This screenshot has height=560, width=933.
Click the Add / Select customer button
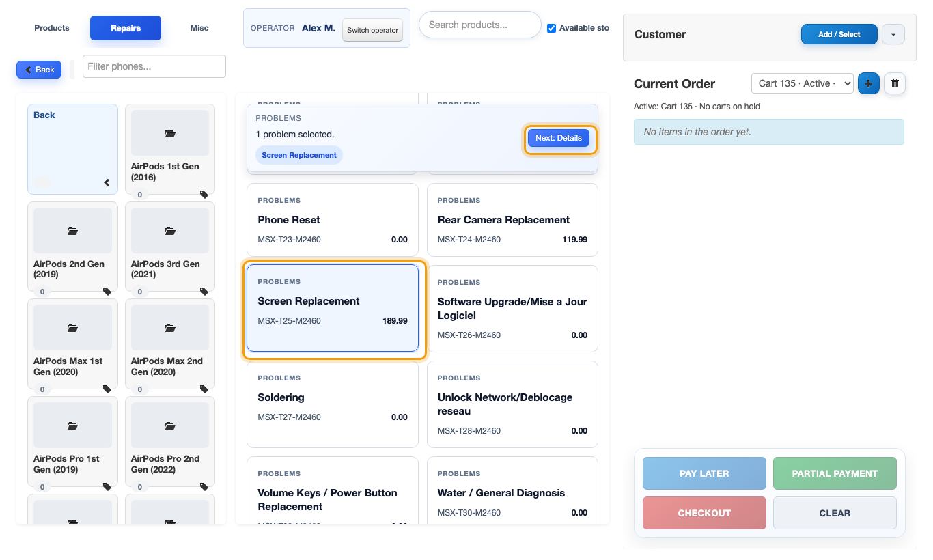click(x=839, y=34)
